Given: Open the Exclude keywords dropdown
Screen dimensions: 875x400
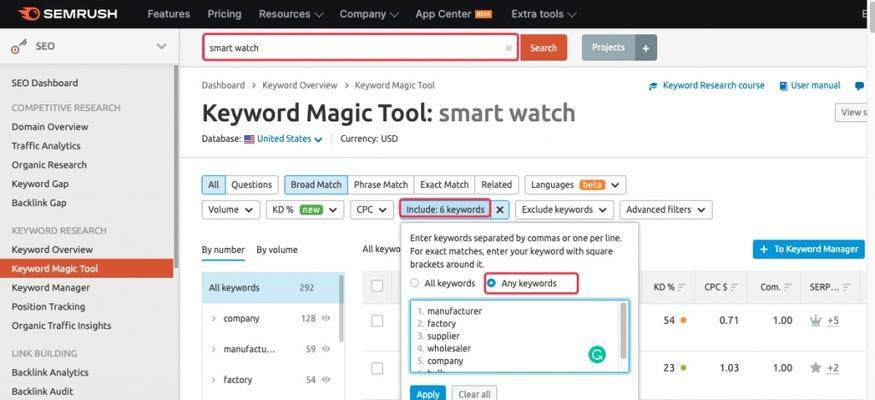Looking at the screenshot, I should point(564,210).
